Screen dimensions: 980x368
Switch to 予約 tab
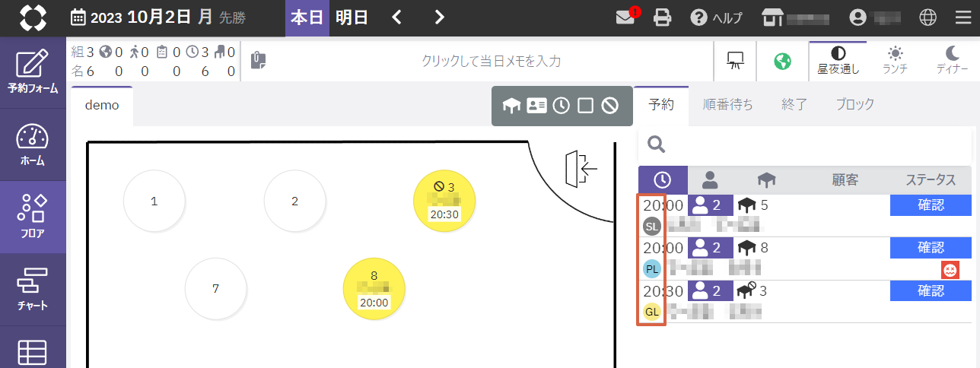tap(661, 105)
